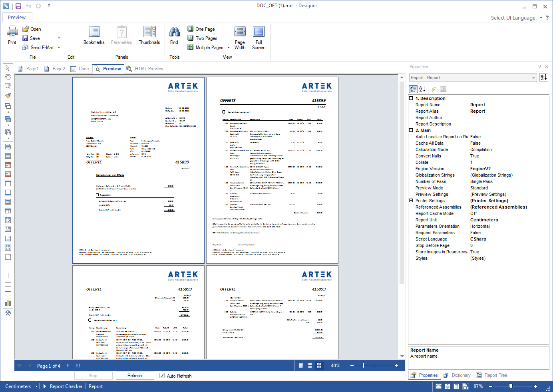Click preview zoom in plus button

click(397, 366)
